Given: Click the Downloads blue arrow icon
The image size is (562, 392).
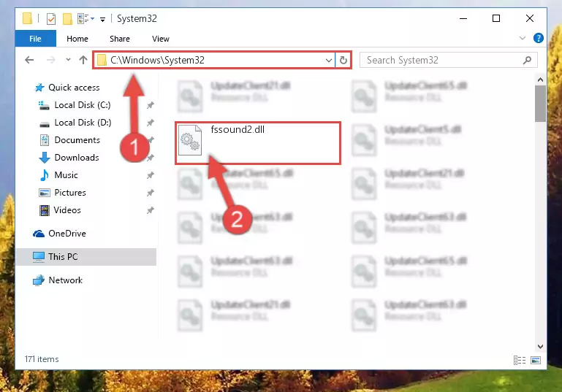Looking at the screenshot, I should click(x=45, y=158).
